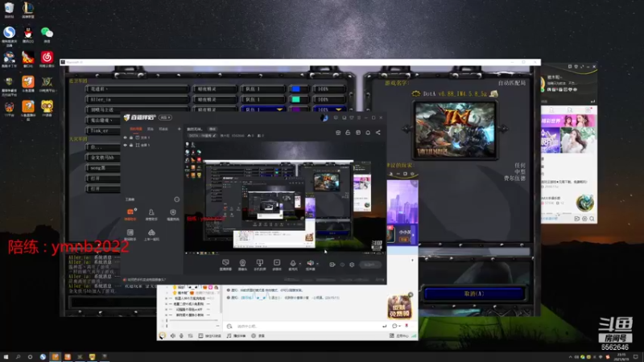Image resolution: width=644 pixels, height=362 pixels.
Task: Add a new scene with the plus button
Action: pos(179,129)
